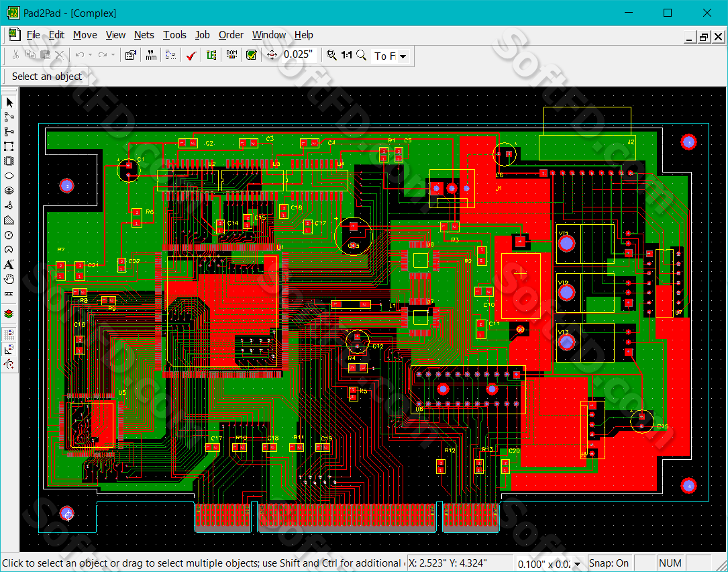Click the move-step arrows icon
The width and height of the screenshot is (728, 572).
pyautogui.click(x=272, y=55)
